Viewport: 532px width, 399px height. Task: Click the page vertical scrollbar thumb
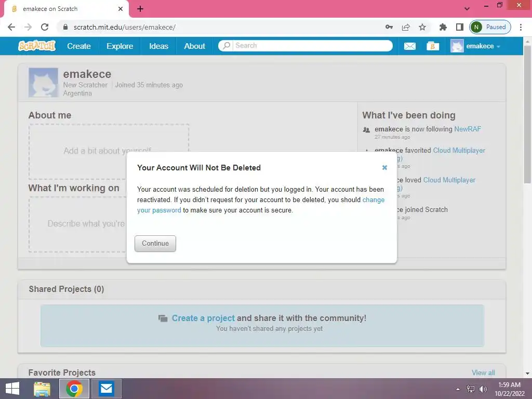527,114
